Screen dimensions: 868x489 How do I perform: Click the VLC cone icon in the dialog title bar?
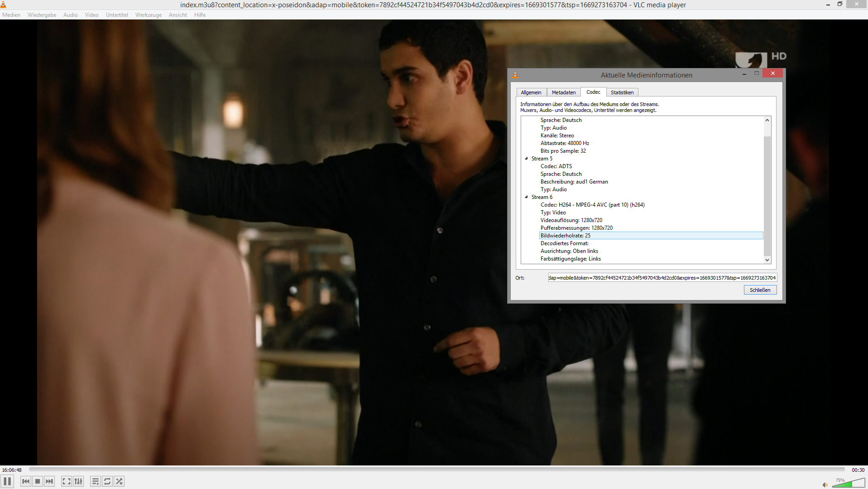[x=515, y=75]
